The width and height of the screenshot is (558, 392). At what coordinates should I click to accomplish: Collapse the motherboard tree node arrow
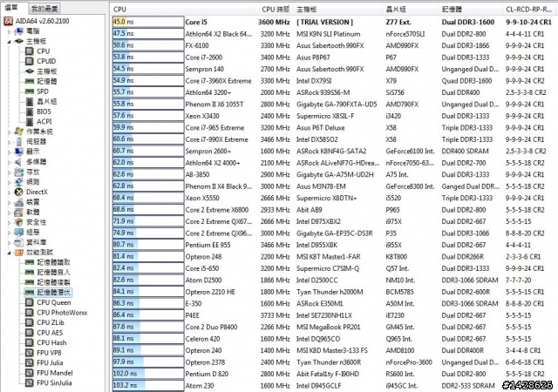pyautogui.click(x=9, y=42)
